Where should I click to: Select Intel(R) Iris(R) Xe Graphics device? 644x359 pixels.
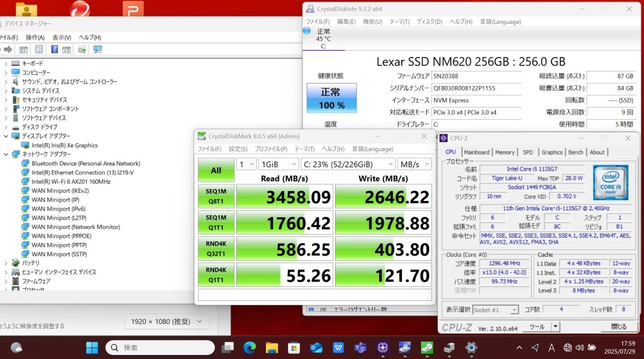pos(64,145)
